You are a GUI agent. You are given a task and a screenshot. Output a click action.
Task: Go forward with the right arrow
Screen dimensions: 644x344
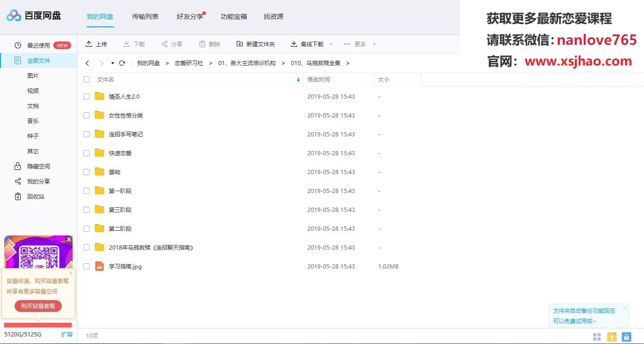[101, 63]
